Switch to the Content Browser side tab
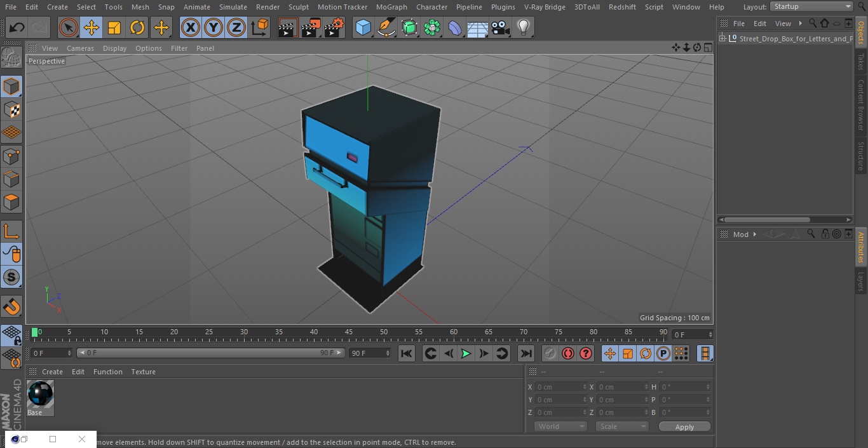 tap(861, 105)
